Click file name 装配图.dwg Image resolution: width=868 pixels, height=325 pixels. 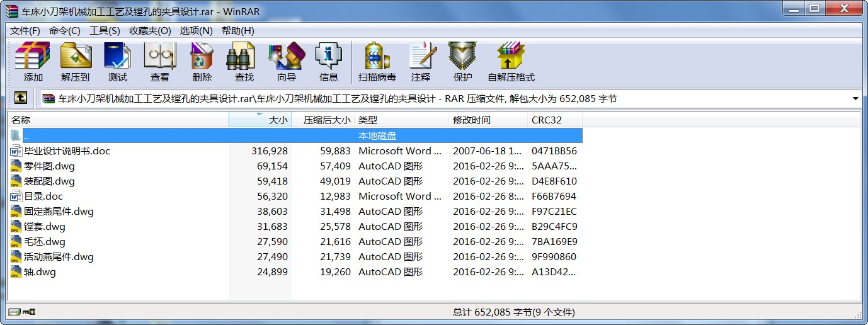pos(49,181)
